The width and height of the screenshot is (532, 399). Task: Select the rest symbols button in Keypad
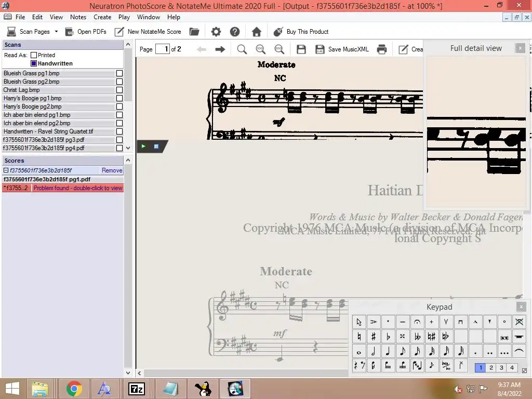(x=358, y=366)
